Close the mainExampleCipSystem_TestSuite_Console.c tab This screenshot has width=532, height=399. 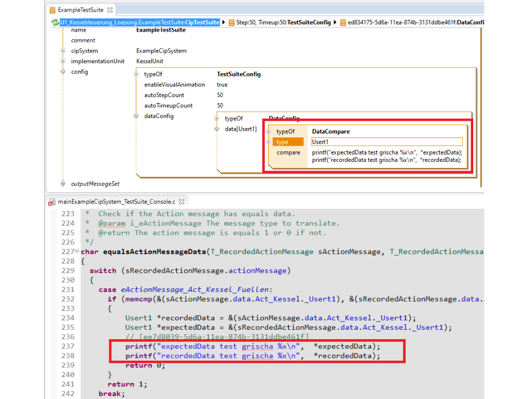pos(181,202)
